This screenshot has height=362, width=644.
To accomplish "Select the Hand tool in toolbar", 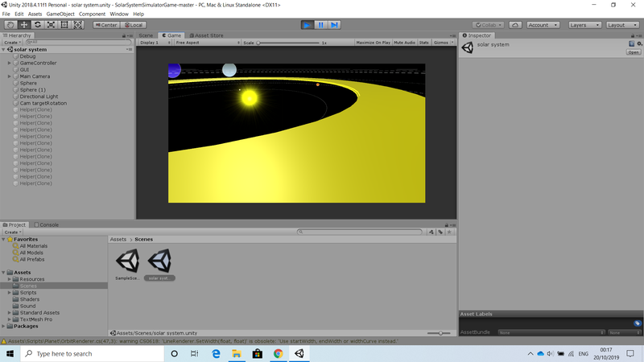I will point(10,25).
